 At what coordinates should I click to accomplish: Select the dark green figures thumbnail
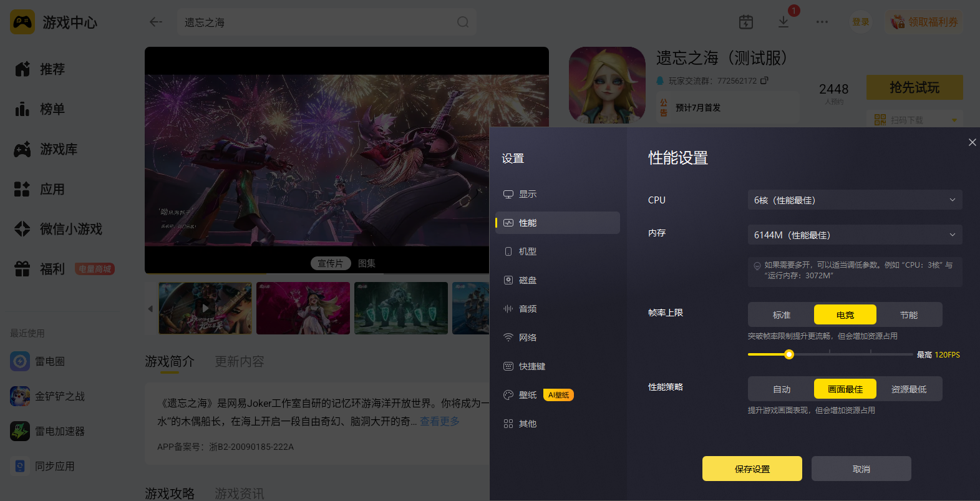point(401,308)
